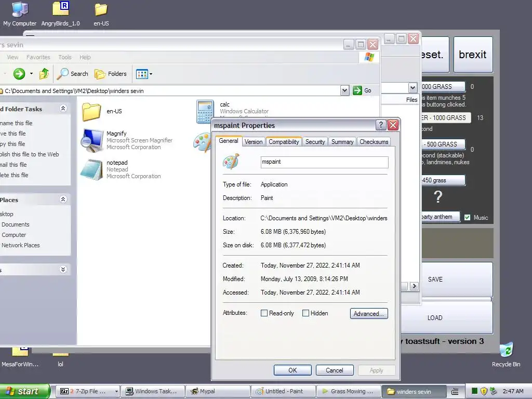Switch to the Summary tab
Image resolution: width=532 pixels, height=399 pixels.
pyautogui.click(x=342, y=142)
